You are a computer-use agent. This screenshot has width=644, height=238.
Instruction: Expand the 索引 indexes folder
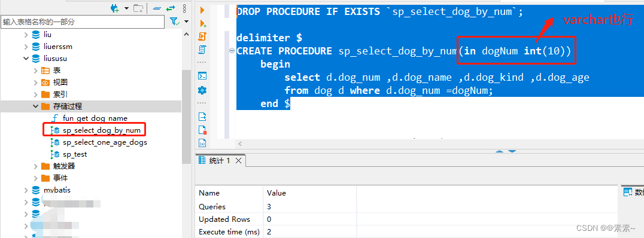click(x=36, y=94)
